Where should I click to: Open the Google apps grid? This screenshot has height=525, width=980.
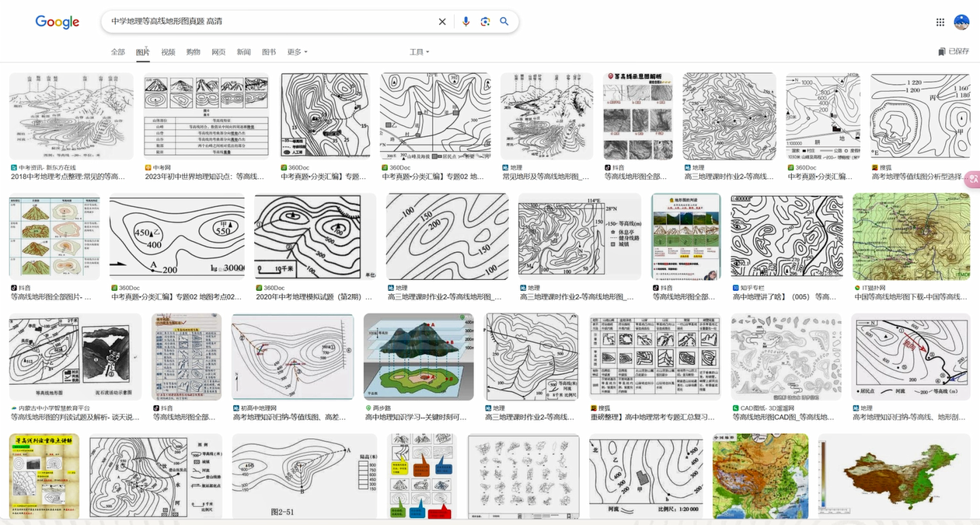(x=940, y=21)
